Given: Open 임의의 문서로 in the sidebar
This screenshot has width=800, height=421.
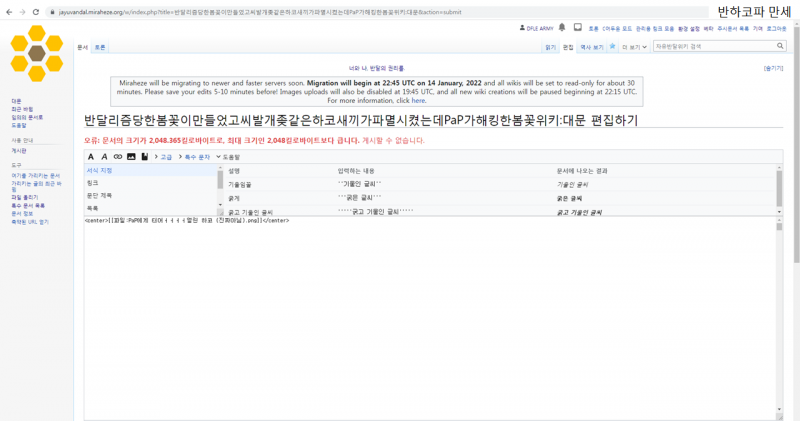Looking at the screenshot, I should coord(27,117).
